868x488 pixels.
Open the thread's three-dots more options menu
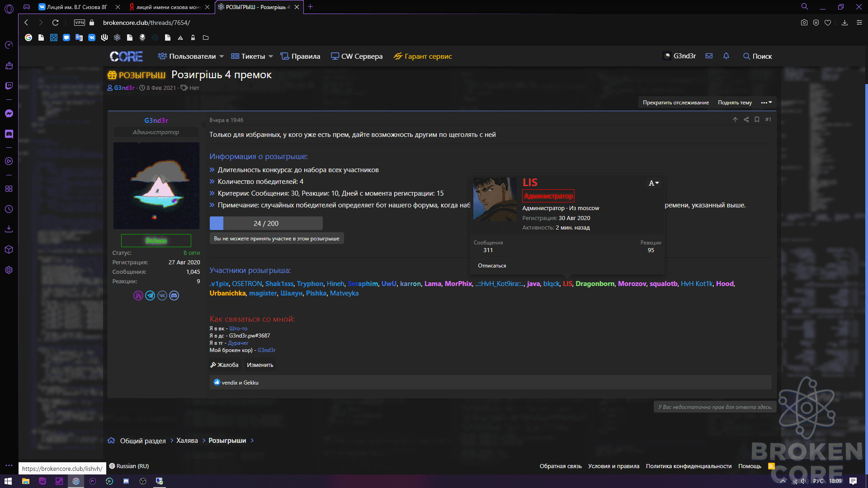click(x=766, y=103)
